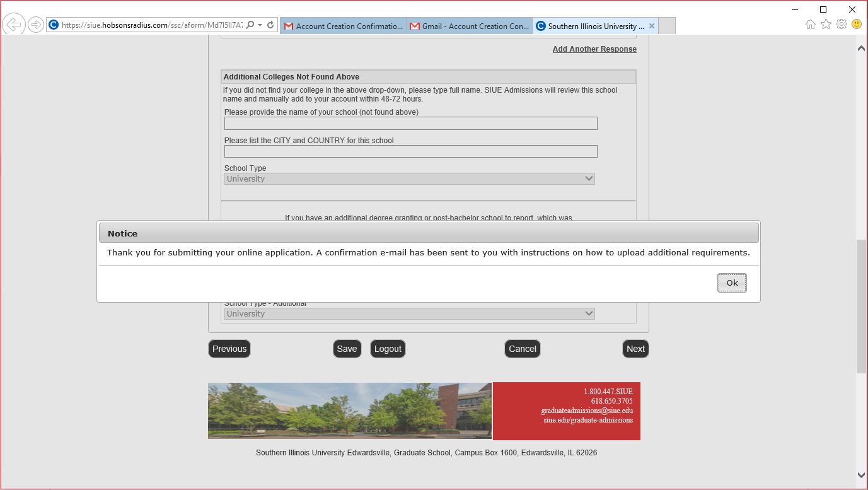Screen dimensions: 868x490
Task: Click the browser back arrow button
Action: tap(13, 25)
